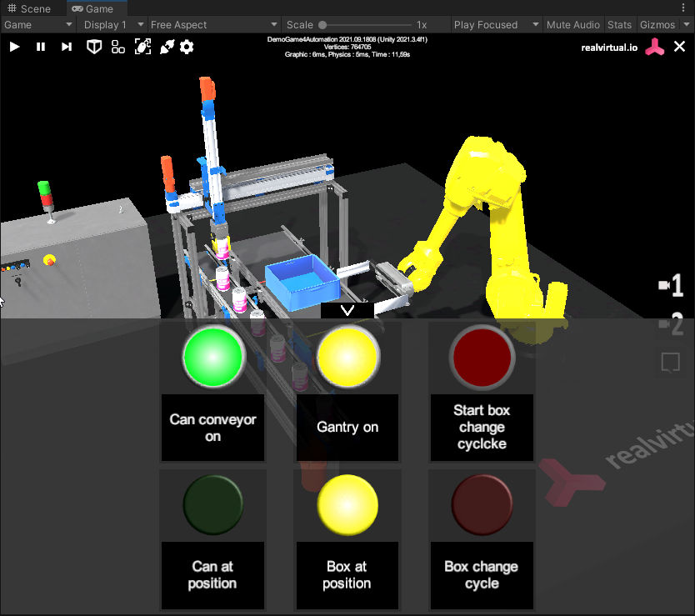Click the mouse selection frame icon
Viewport: 695px width, 616px height.
pyautogui.click(x=142, y=47)
